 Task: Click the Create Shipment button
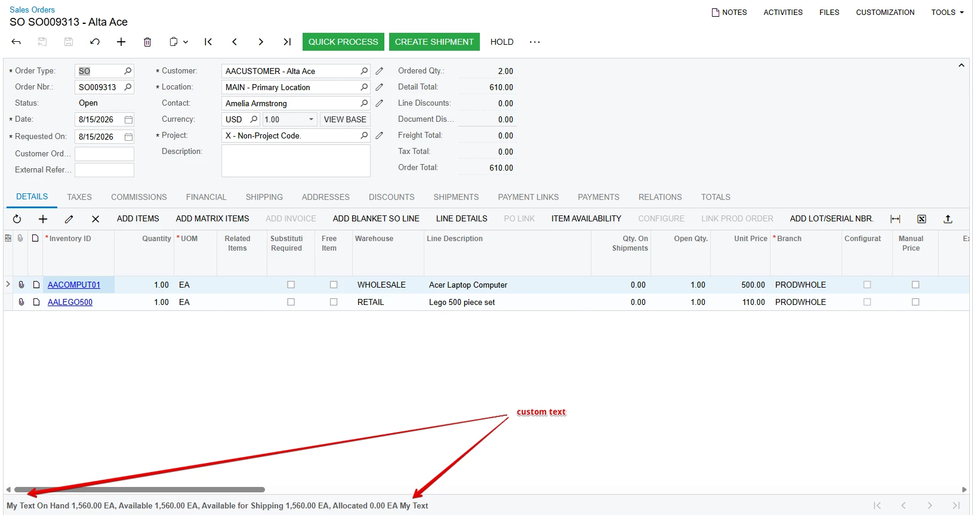tap(434, 42)
